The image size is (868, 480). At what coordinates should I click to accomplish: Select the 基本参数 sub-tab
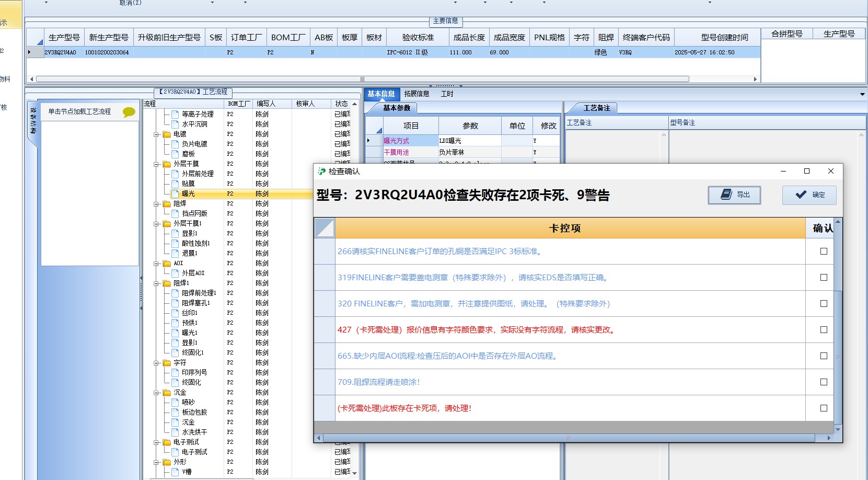(x=397, y=108)
